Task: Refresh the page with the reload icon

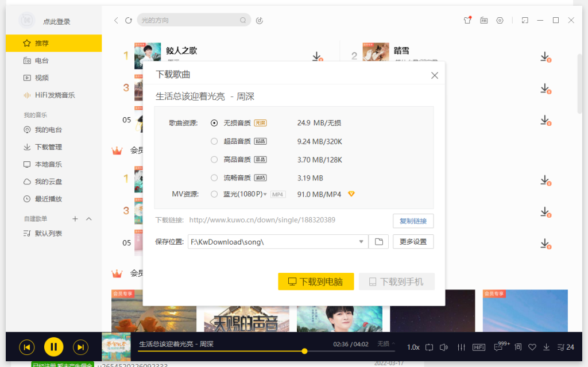Action: click(129, 20)
